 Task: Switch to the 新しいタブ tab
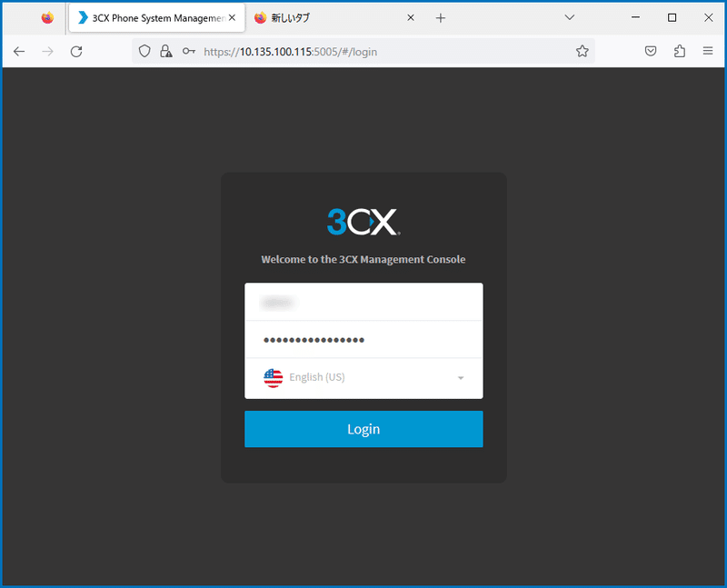[x=333, y=18]
